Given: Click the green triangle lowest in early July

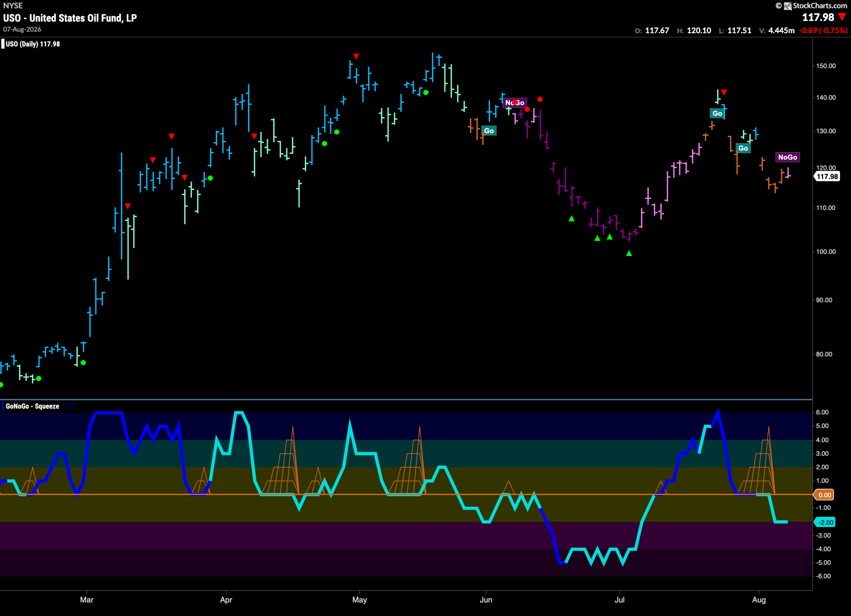Looking at the screenshot, I should tap(629, 254).
